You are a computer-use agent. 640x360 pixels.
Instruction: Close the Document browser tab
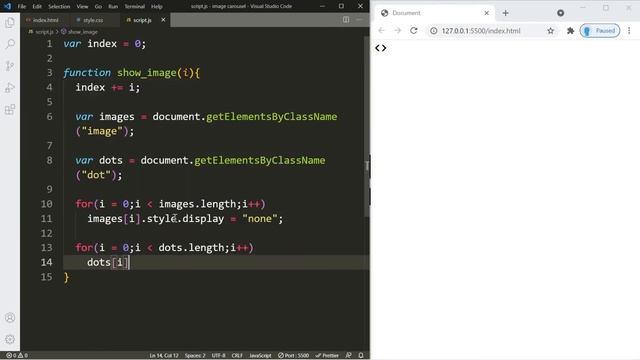click(487, 13)
